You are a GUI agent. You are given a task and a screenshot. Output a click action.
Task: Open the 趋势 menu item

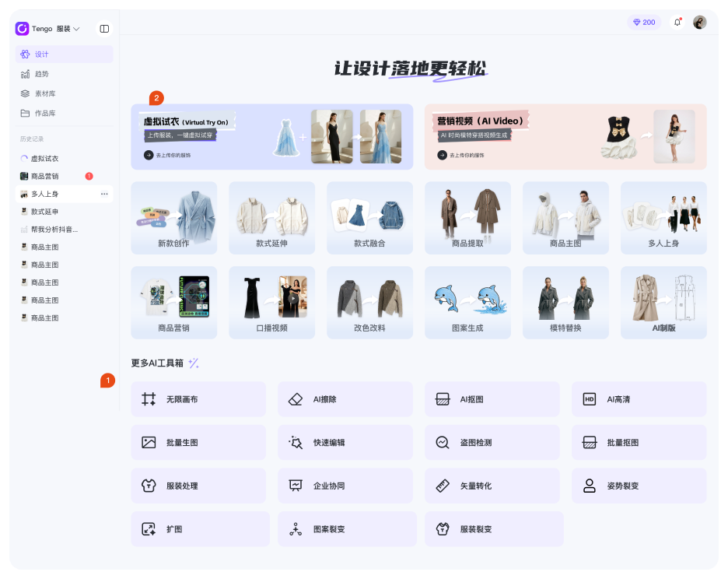pos(64,74)
